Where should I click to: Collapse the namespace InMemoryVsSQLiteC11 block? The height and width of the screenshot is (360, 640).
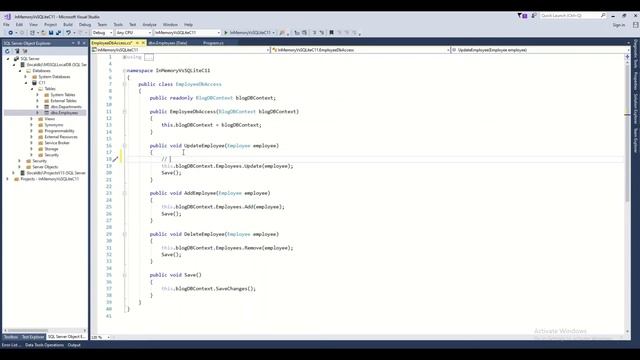click(124, 71)
